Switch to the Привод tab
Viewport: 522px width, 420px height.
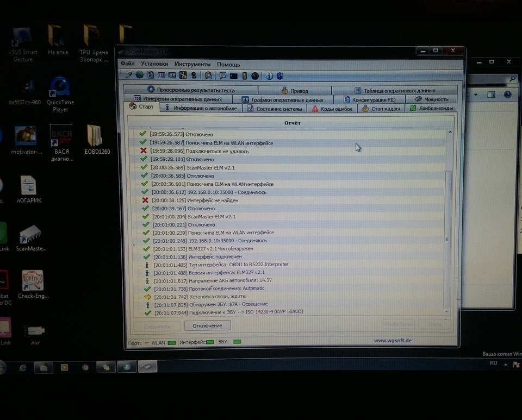click(295, 90)
